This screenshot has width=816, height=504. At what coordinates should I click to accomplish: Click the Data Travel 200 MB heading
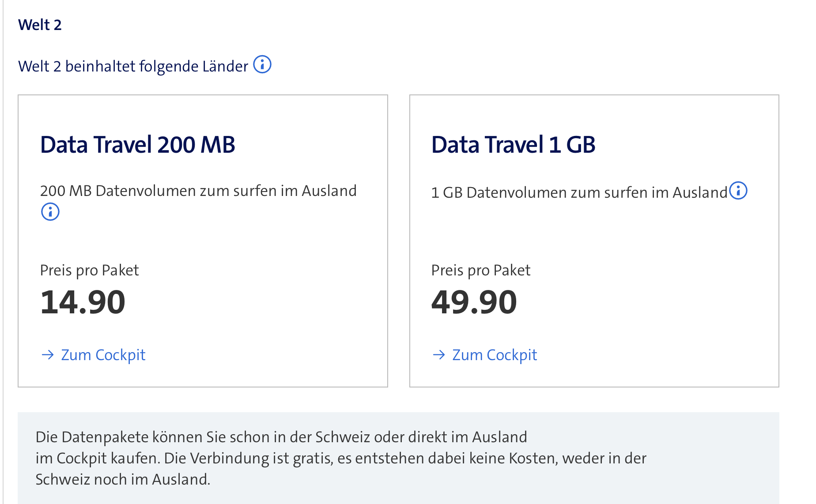[137, 145]
